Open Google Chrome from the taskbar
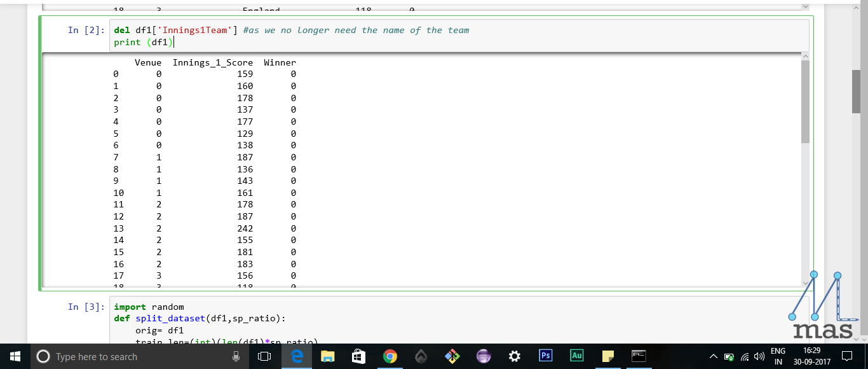 click(x=390, y=356)
